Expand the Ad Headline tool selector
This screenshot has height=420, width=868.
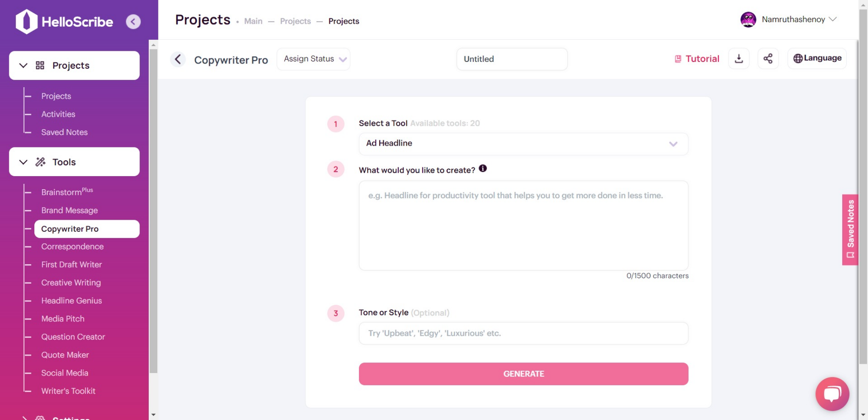523,144
